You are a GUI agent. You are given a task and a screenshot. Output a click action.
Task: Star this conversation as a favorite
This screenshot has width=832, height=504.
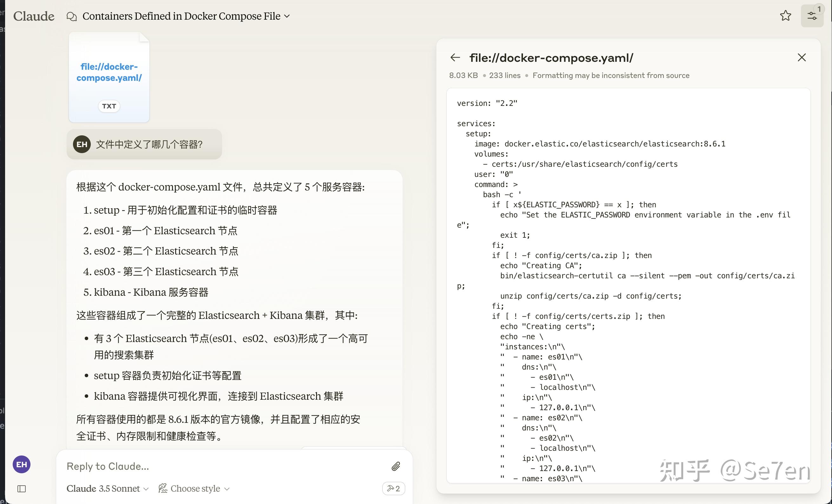pos(786,16)
